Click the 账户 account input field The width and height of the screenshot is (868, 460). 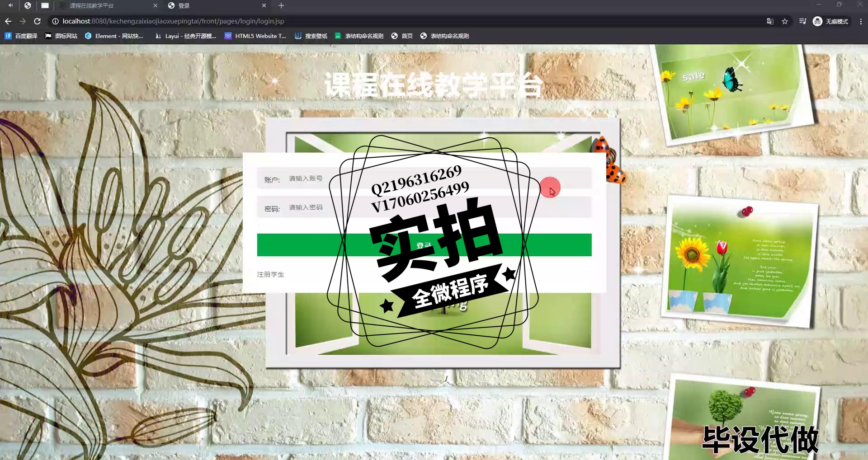tap(424, 178)
